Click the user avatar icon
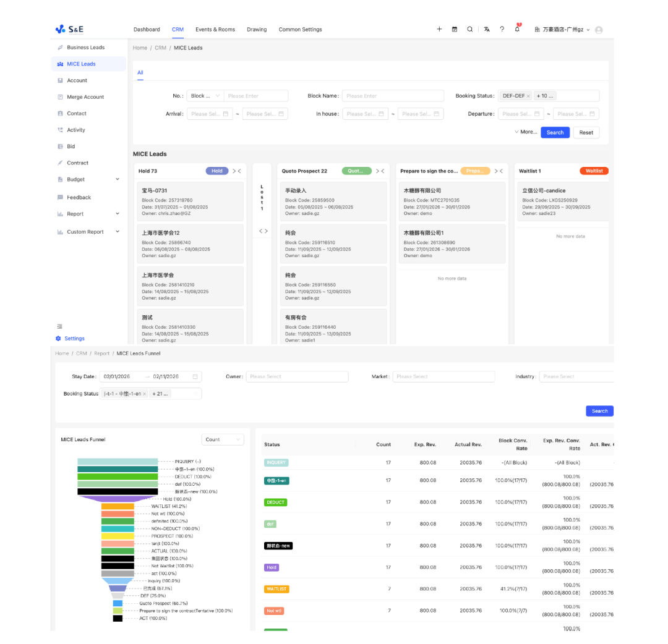Viewport: 668px width, 644px height. [599, 30]
